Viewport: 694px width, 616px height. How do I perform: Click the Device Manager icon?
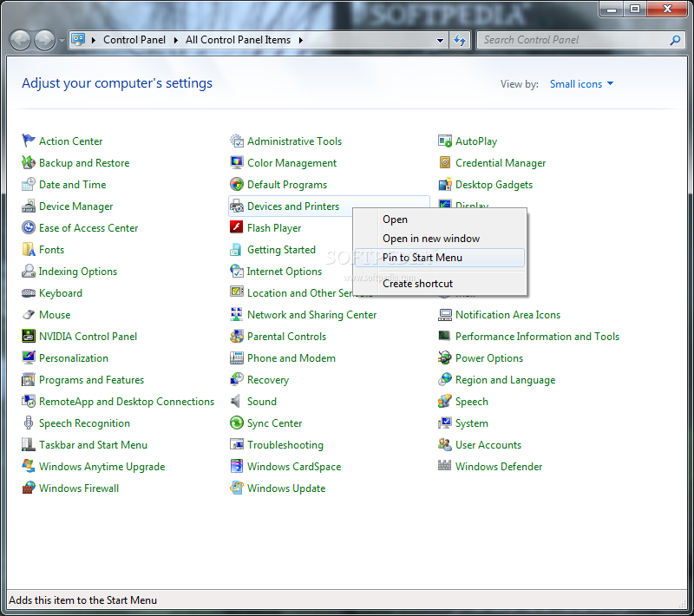tap(29, 206)
